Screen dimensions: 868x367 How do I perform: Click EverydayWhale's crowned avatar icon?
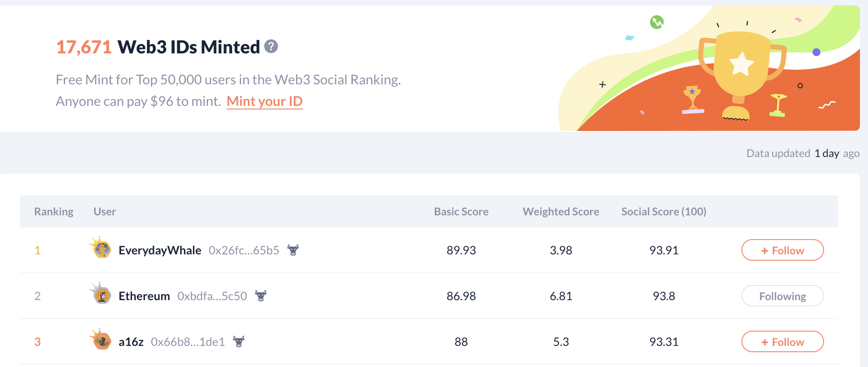click(102, 249)
